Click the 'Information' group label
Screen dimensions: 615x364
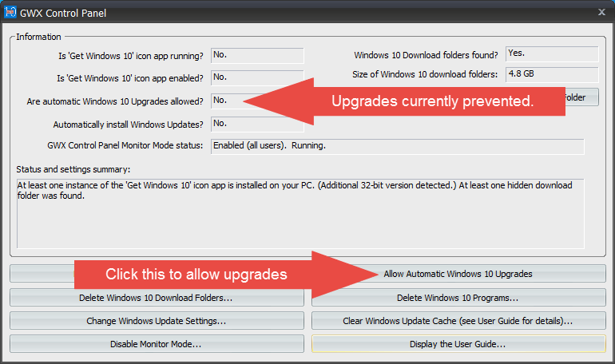38,37
